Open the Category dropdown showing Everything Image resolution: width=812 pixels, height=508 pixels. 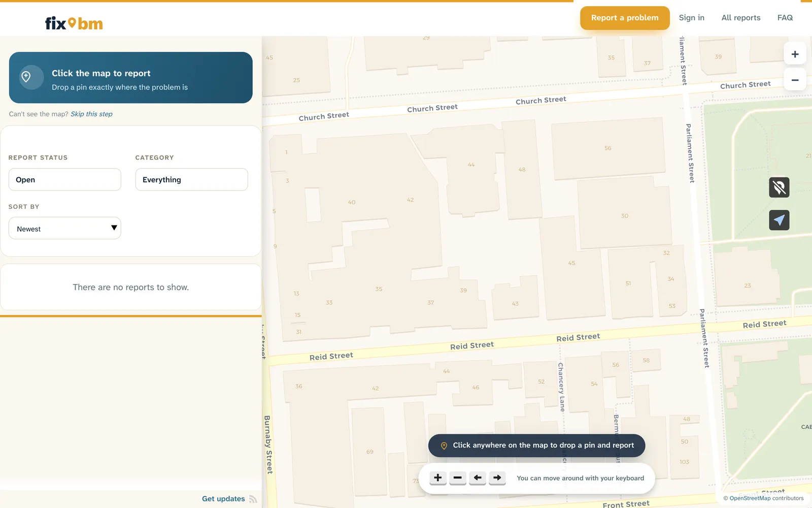point(192,180)
